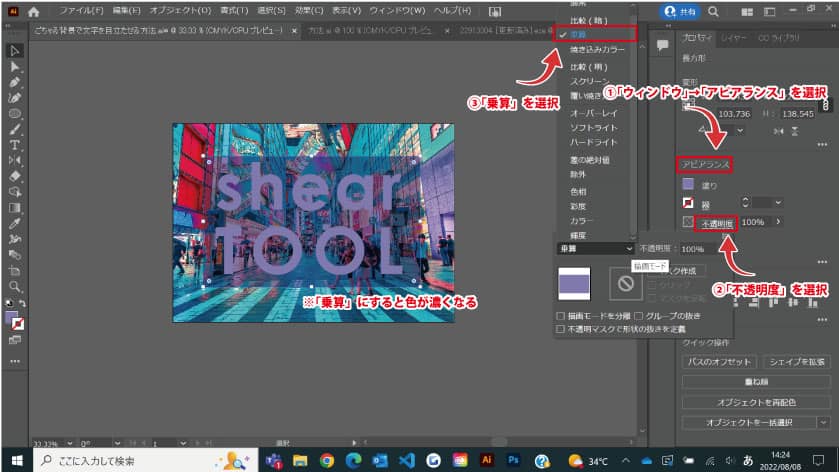Select the Paintbrush tool
Image resolution: width=839 pixels, height=472 pixels.
[14, 129]
